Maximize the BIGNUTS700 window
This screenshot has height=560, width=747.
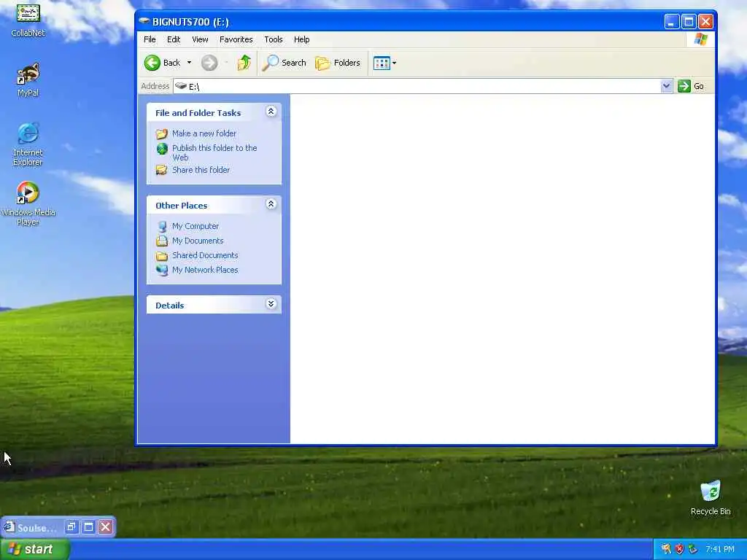(689, 21)
